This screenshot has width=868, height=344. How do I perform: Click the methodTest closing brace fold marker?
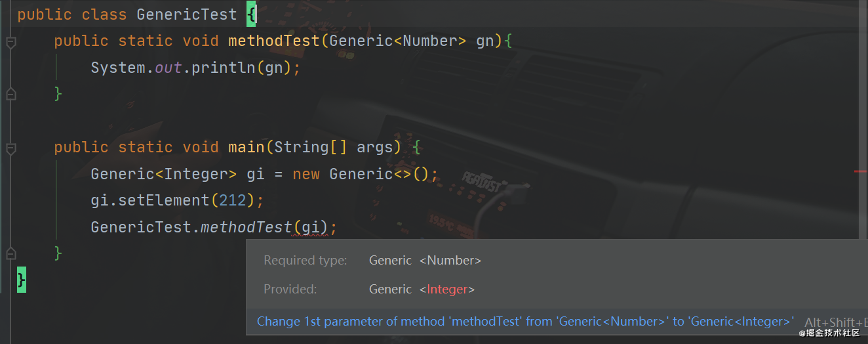point(10,95)
